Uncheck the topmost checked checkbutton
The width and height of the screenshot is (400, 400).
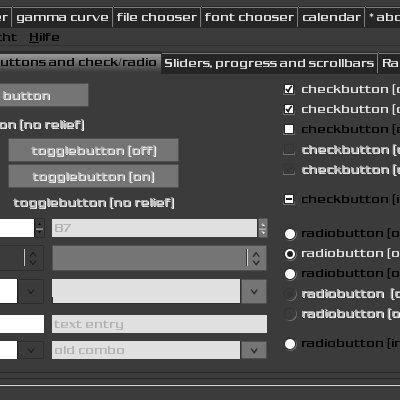pyautogui.click(x=289, y=89)
